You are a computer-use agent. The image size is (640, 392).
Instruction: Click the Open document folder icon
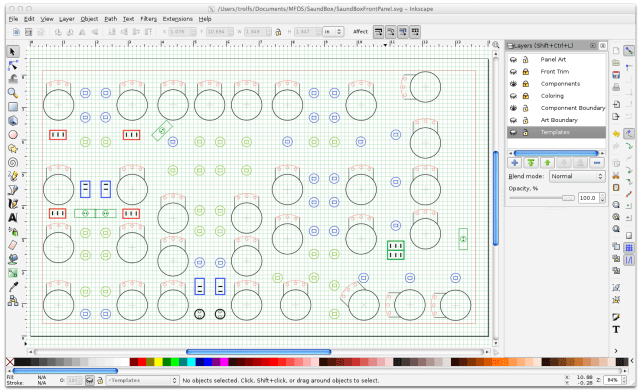pyautogui.click(x=616, y=62)
